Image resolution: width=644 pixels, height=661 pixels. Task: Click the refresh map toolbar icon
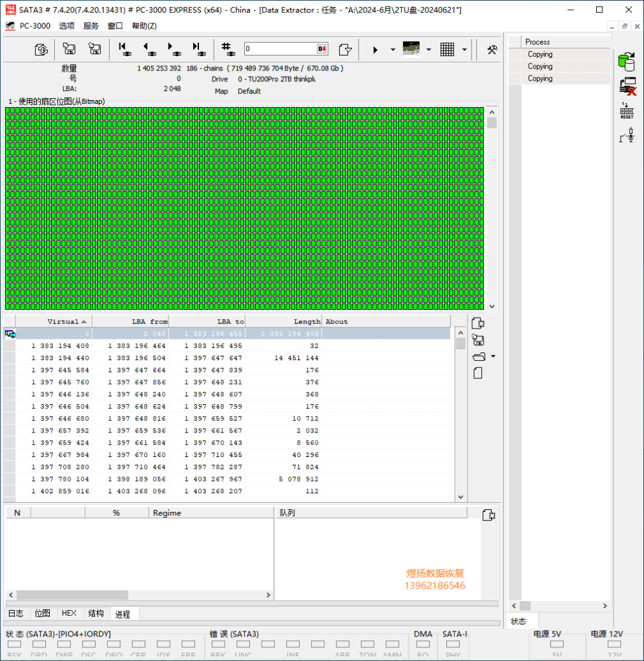(41, 50)
